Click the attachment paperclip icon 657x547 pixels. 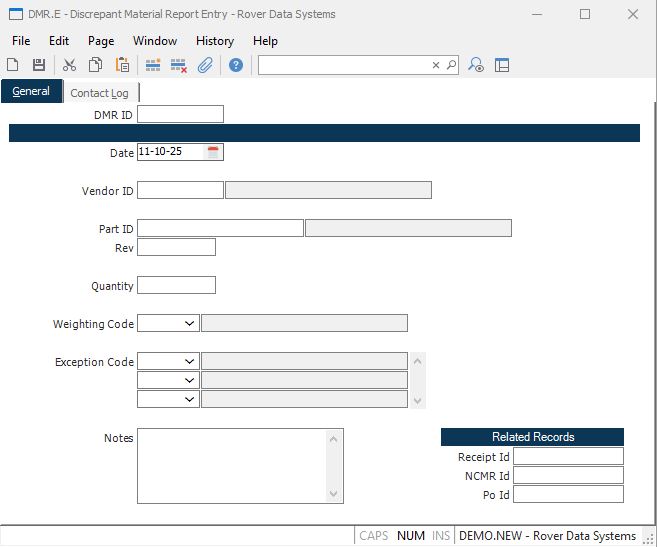pyautogui.click(x=205, y=65)
